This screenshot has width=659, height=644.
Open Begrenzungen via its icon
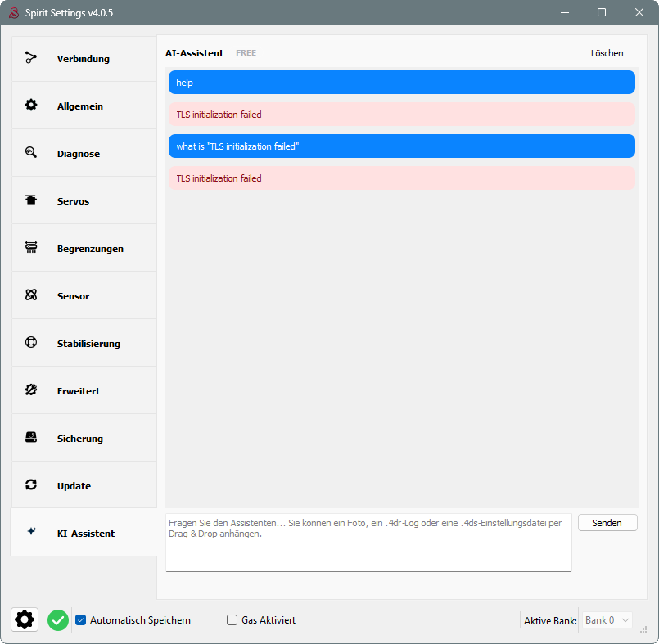(30, 247)
